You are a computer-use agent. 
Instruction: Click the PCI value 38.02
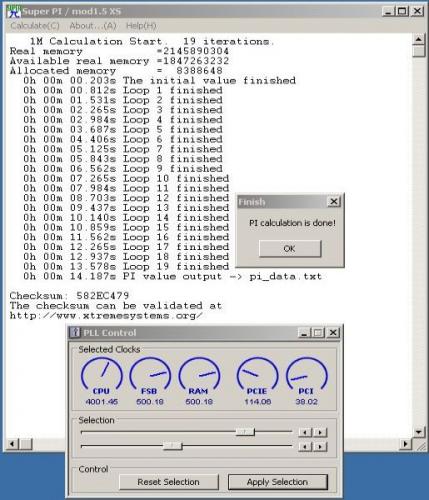(x=306, y=402)
